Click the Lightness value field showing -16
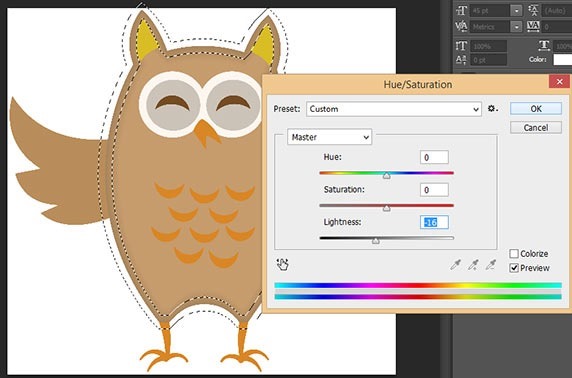 coord(434,222)
